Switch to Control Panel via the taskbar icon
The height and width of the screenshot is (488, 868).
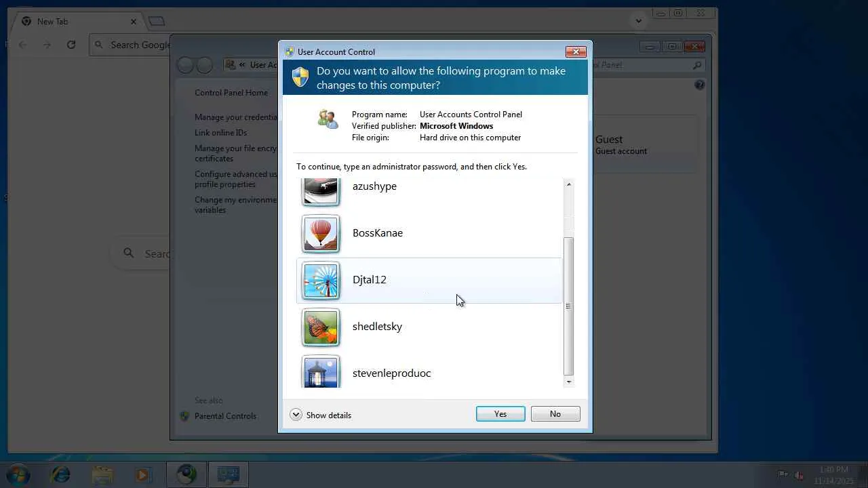click(229, 474)
